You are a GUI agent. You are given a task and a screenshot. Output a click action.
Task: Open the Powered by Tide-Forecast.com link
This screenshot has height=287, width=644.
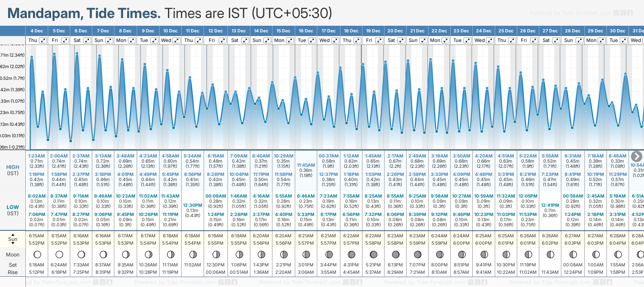[570, 13]
